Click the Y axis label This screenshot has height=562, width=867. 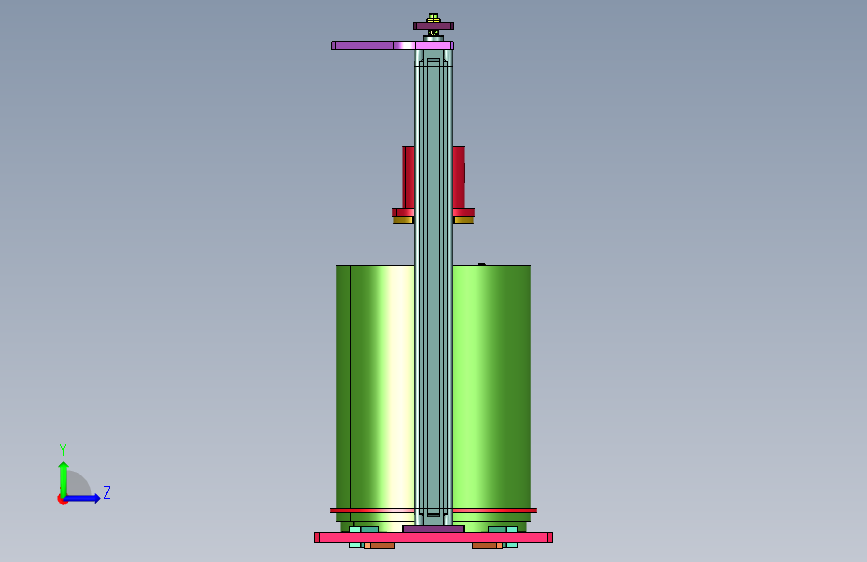tap(63, 450)
